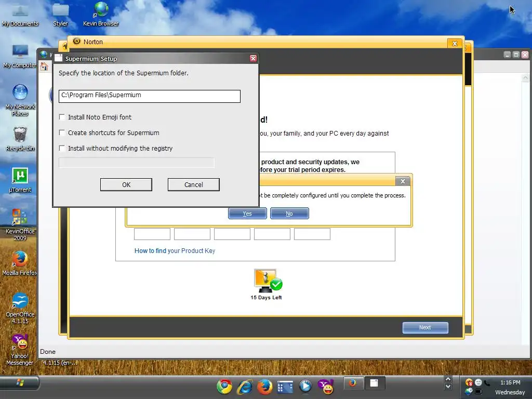Launch Yahoo! Messenger desktop shortcut
Image resolution: width=532 pixels, height=399 pixels.
[x=20, y=350]
